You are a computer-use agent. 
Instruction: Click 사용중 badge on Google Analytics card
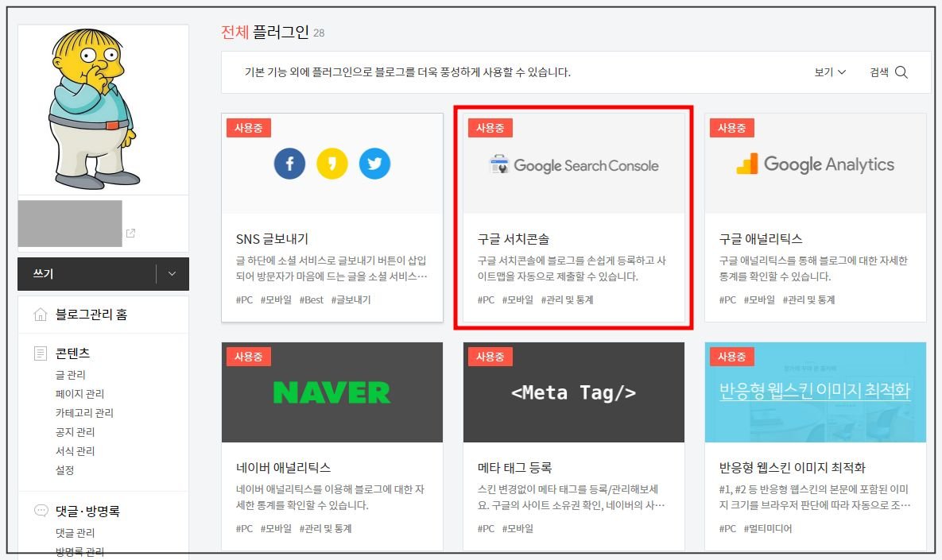pyautogui.click(x=731, y=128)
